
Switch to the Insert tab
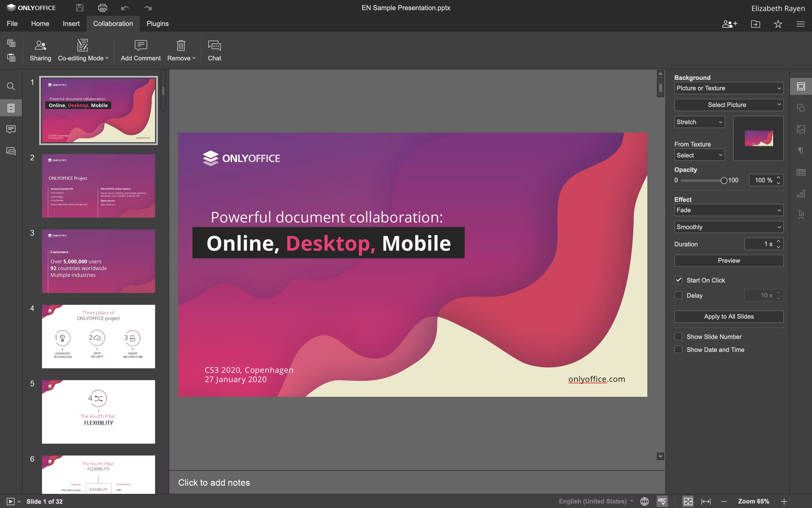[x=71, y=23]
